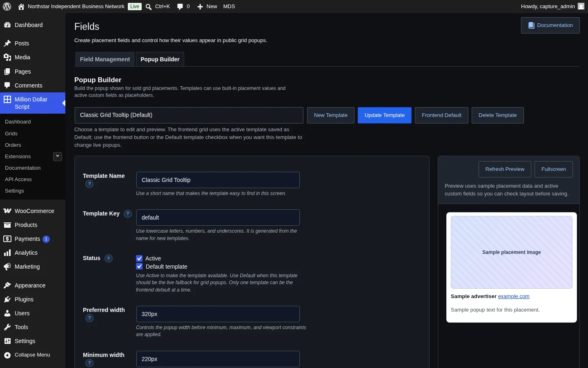Open the Preferred width help icon
The height and width of the screenshot is (368, 588).
coord(89,318)
